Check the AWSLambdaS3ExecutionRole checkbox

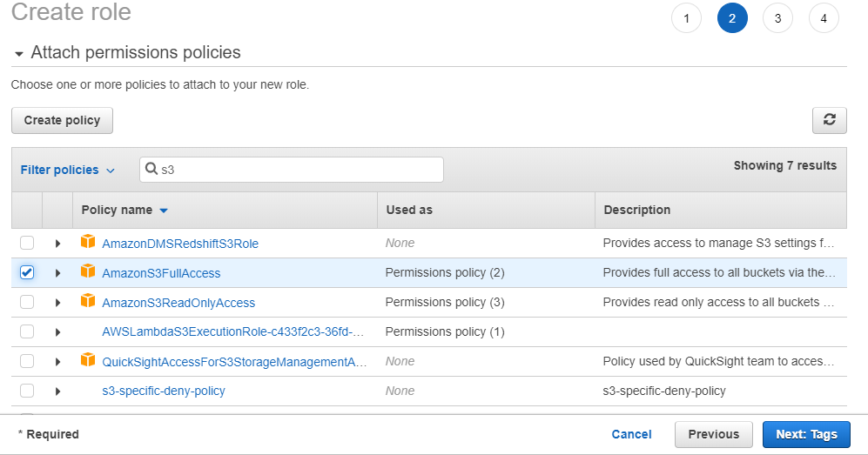tap(27, 331)
